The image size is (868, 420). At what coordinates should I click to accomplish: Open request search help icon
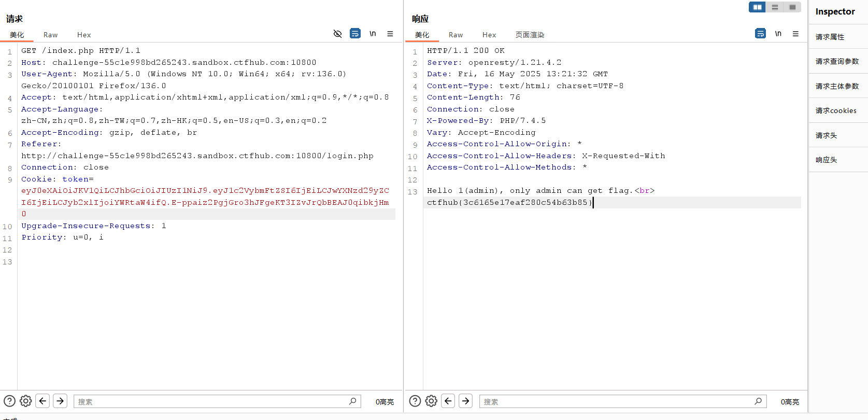10,401
